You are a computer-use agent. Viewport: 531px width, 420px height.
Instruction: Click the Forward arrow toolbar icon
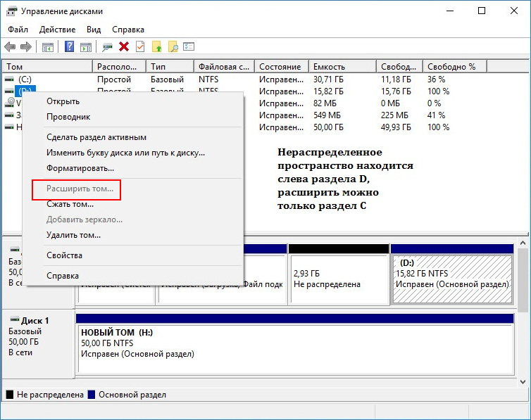26,46
